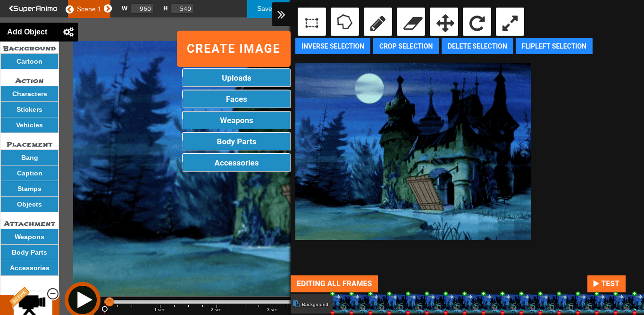Select Body Parts under Attachment sidebar

tap(29, 252)
